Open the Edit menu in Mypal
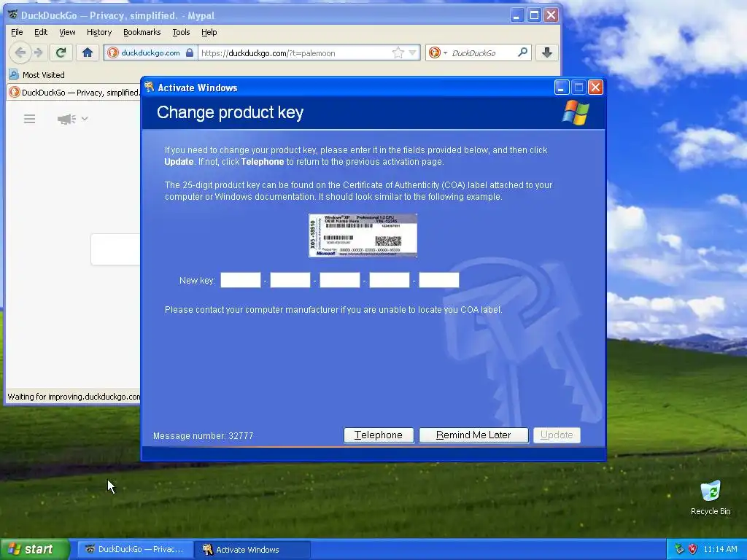This screenshot has width=747, height=560. click(x=41, y=32)
